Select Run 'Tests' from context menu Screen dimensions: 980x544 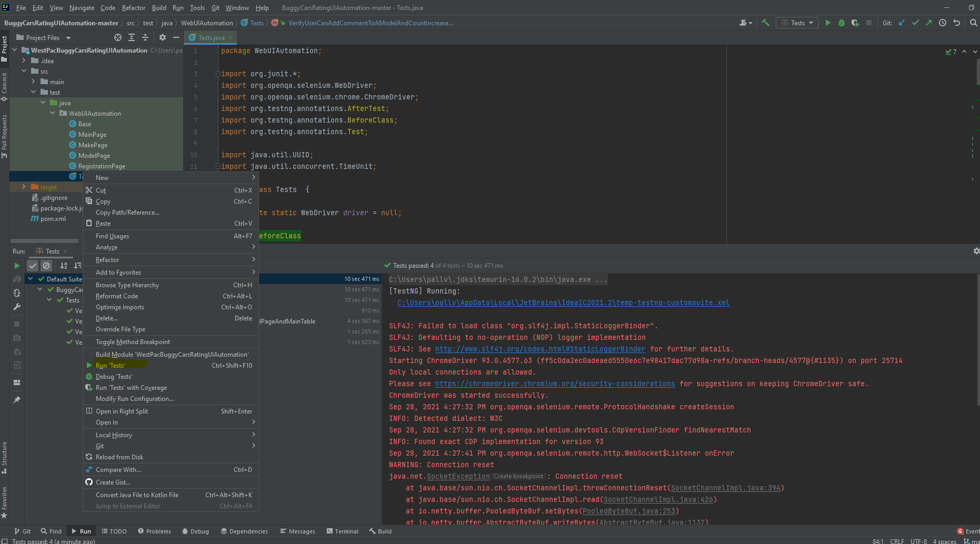pos(171,365)
